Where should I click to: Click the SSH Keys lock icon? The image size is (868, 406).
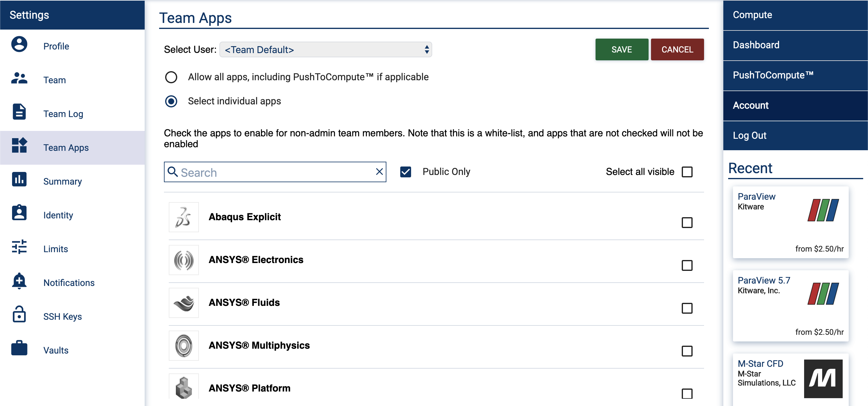pyautogui.click(x=19, y=314)
